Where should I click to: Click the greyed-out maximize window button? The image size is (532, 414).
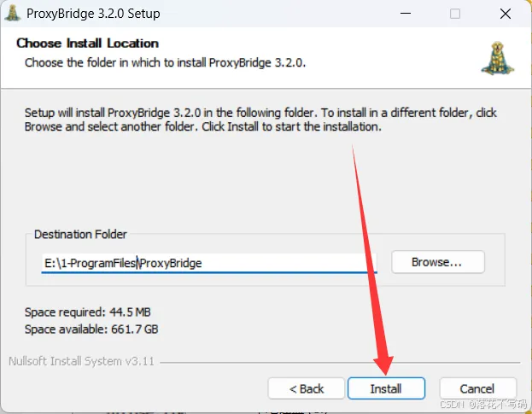coord(455,14)
